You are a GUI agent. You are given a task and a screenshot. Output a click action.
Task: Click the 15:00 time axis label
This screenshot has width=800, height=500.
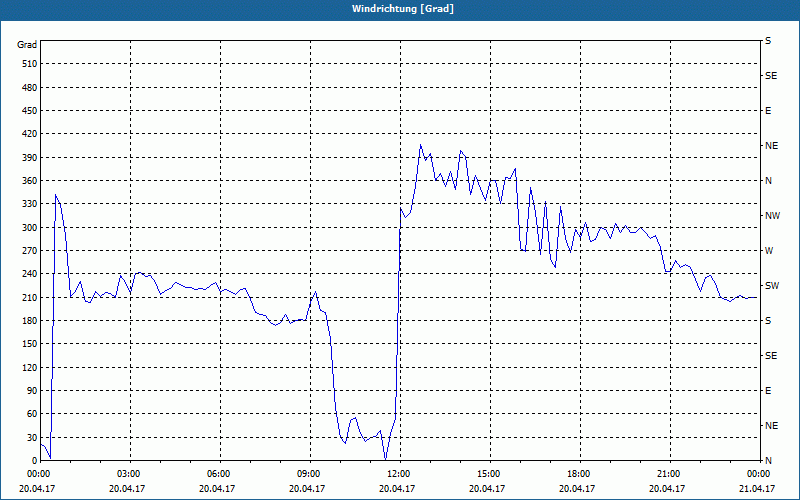[490, 474]
